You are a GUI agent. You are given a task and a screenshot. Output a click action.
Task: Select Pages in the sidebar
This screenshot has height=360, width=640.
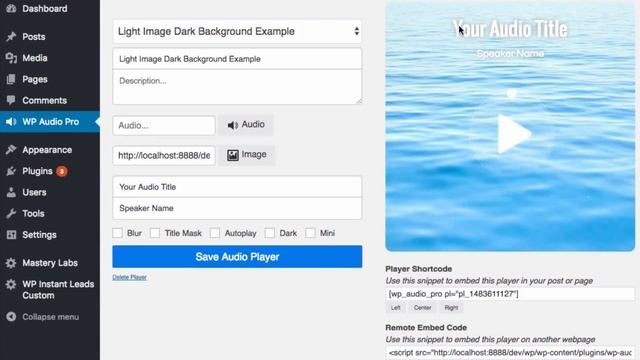35,79
